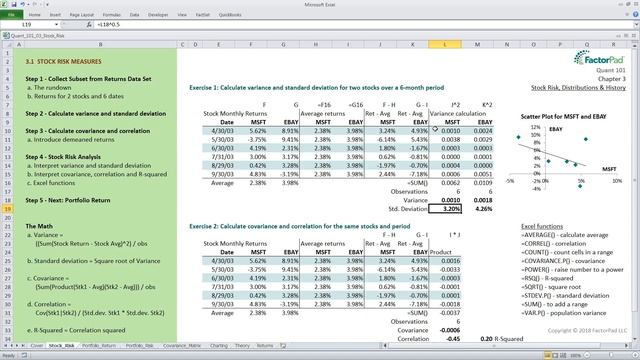Select column B header

point(100,44)
